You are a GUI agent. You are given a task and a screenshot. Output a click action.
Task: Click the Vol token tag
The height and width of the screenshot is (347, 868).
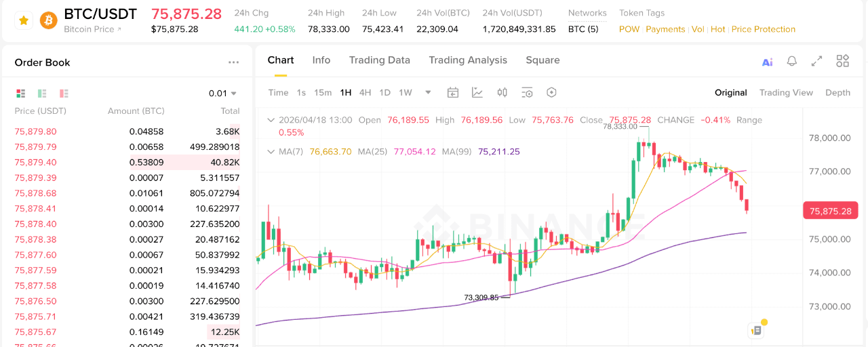pyautogui.click(x=698, y=29)
